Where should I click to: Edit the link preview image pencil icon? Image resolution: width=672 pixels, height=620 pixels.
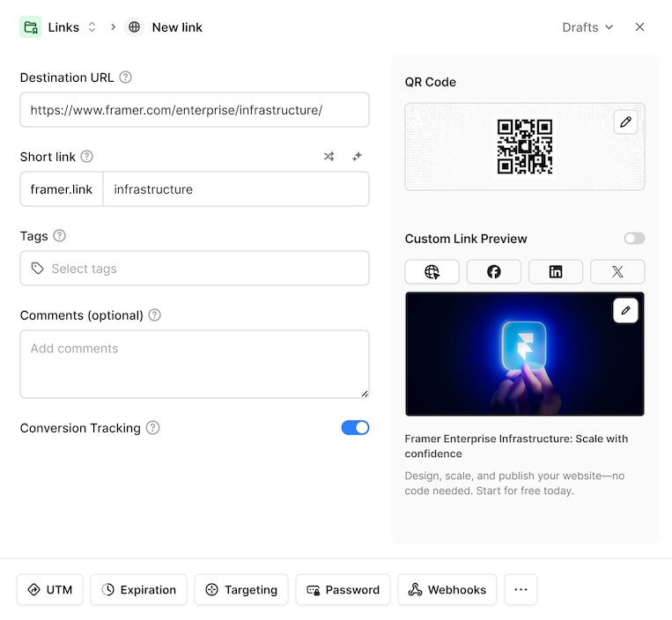[625, 311]
